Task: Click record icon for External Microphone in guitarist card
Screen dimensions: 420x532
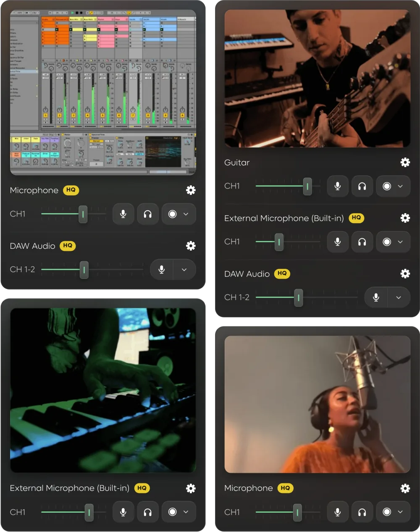Action: pos(387,242)
